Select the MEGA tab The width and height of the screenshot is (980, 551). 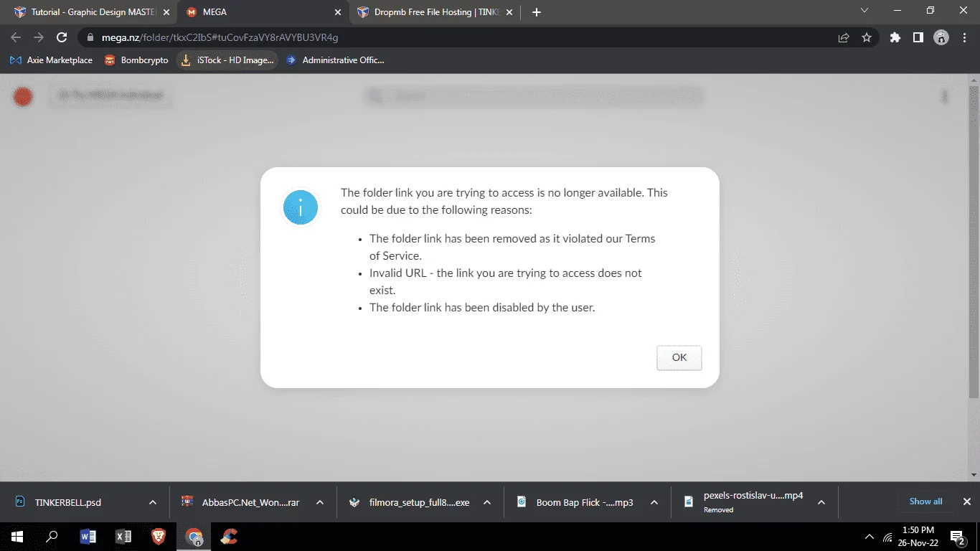(x=264, y=12)
